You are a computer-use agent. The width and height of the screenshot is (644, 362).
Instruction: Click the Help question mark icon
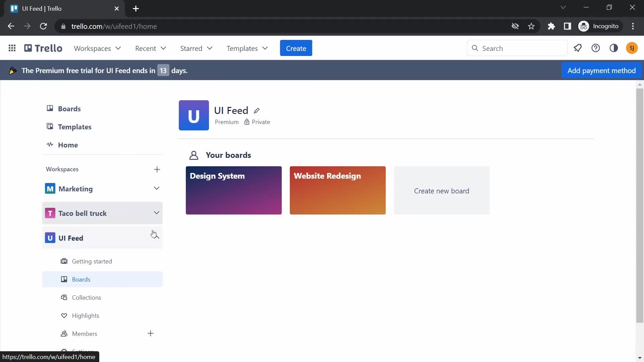596,48
